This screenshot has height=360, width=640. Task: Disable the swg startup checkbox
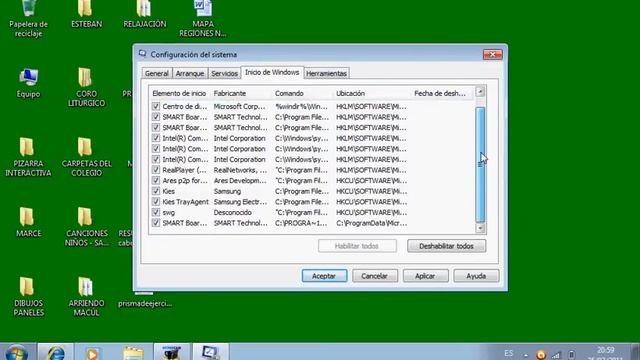(156, 213)
